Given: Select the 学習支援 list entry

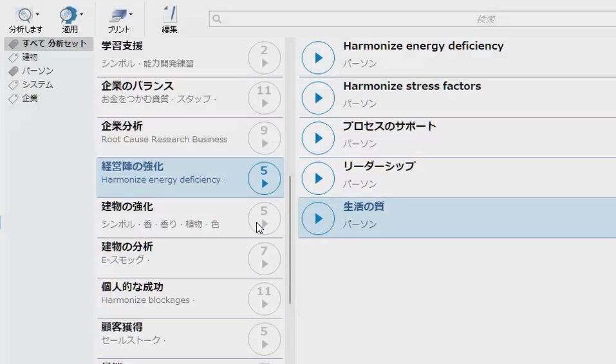Looking at the screenshot, I should (190, 57).
